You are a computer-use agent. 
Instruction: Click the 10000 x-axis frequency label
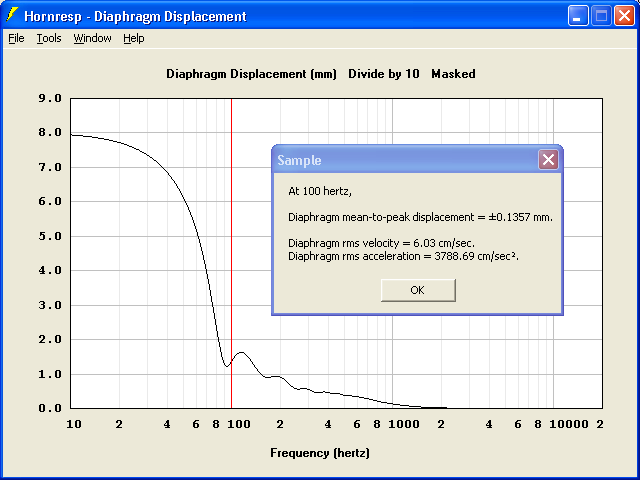click(x=569, y=424)
